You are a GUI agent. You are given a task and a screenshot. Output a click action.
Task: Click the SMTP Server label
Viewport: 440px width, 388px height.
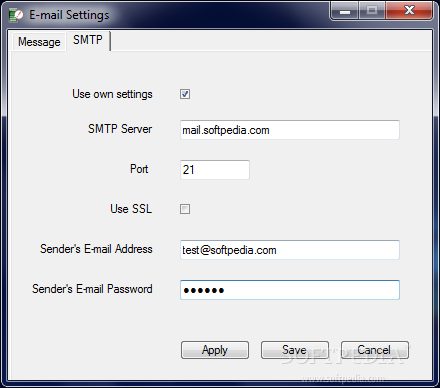click(120, 129)
